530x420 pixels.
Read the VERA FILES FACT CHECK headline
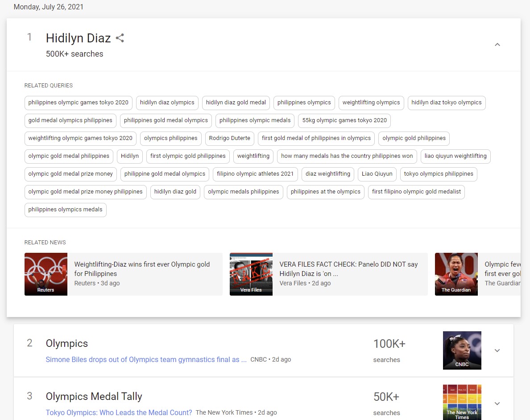[x=348, y=269]
